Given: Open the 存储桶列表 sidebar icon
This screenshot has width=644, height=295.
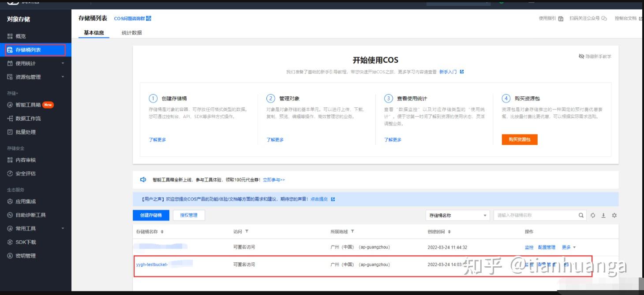Looking at the screenshot, I should point(10,50).
